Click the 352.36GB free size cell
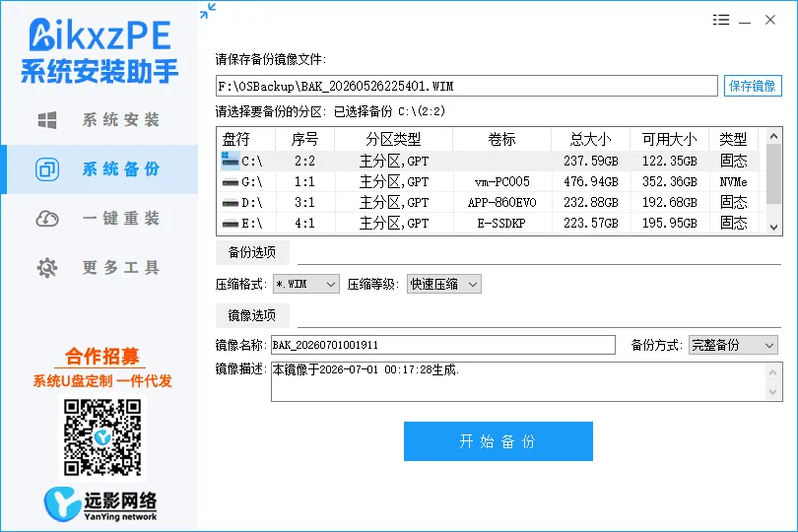The height and width of the screenshot is (532, 798). (x=669, y=181)
